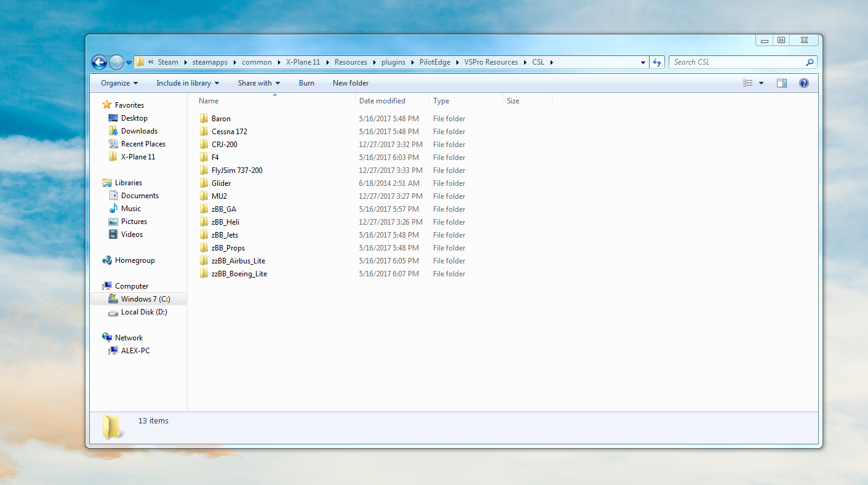The image size is (868, 485).
Task: Toggle the preview pane icon
Action: tap(782, 83)
